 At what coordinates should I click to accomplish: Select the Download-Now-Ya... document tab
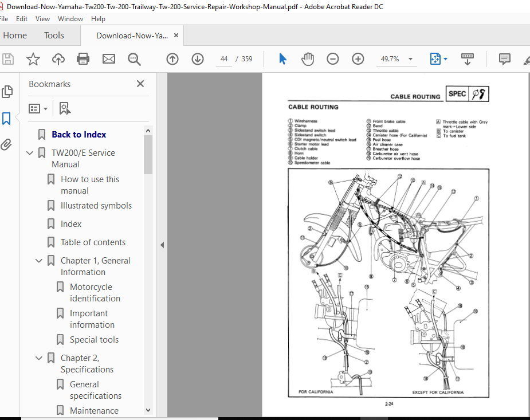point(132,36)
